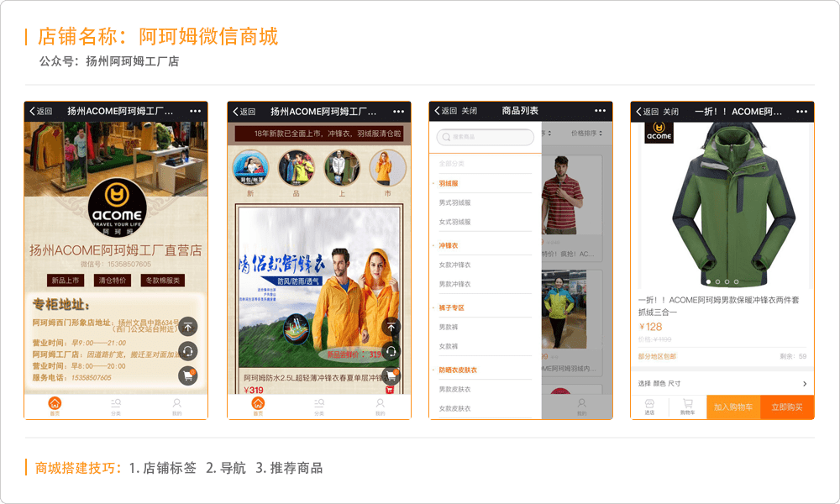Tap 关闭 on 商品列表 screen
This screenshot has width=840, height=504.
pos(470,111)
